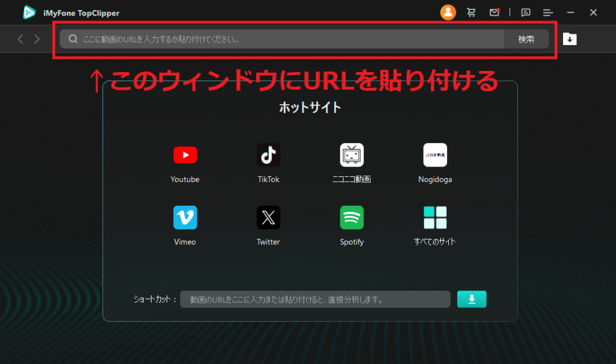The width and height of the screenshot is (616, 364).
Task: Click the iMyFone TopClipper logo icon
Action: [29, 13]
